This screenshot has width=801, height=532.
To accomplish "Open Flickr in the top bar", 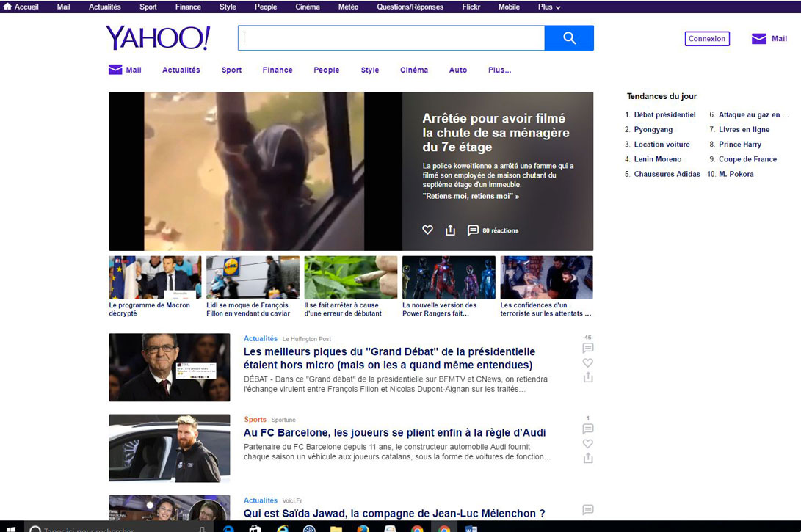I will coord(471,7).
